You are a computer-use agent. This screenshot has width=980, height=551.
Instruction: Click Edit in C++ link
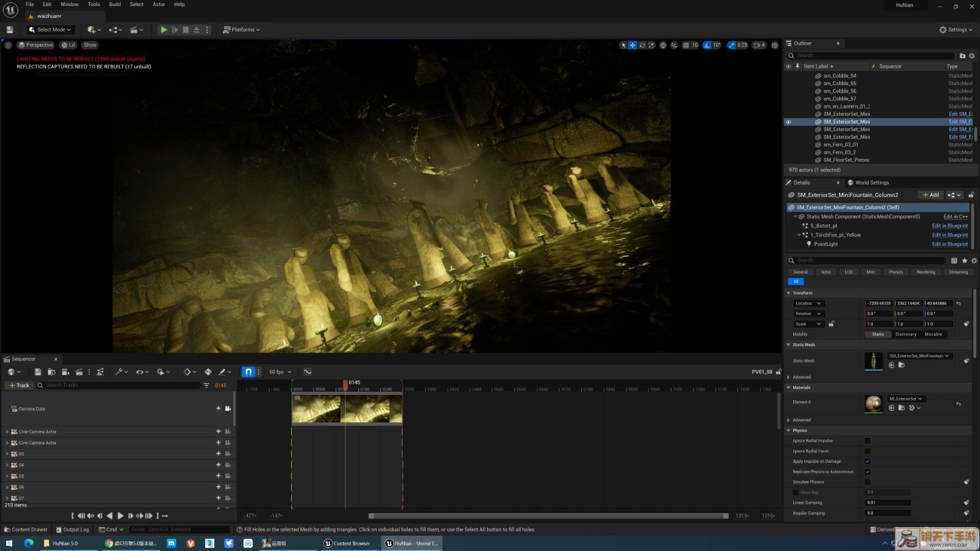(956, 216)
